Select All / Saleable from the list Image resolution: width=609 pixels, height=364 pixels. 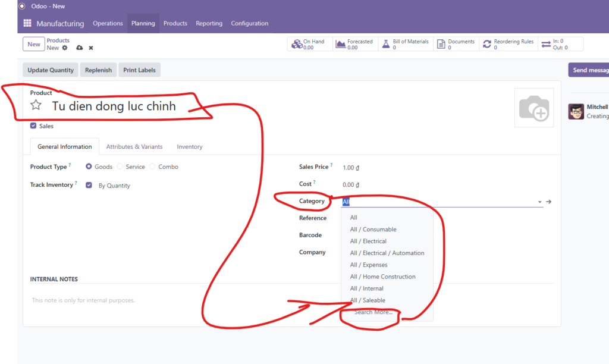tap(368, 300)
